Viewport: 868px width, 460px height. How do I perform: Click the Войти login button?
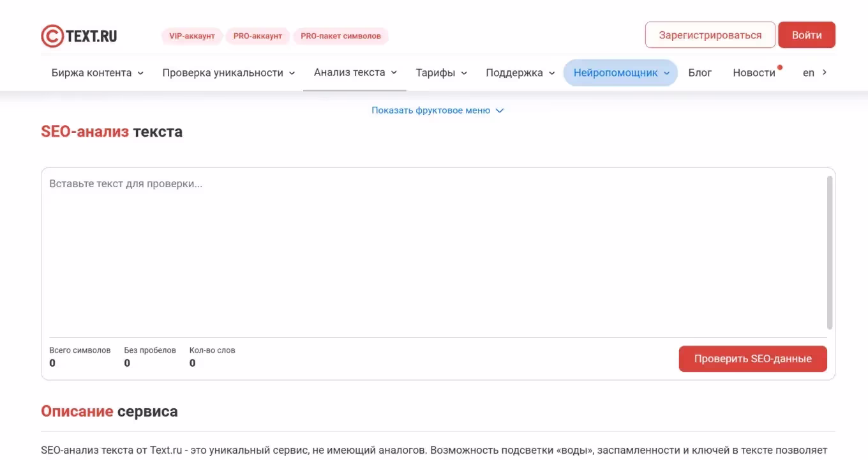806,35
